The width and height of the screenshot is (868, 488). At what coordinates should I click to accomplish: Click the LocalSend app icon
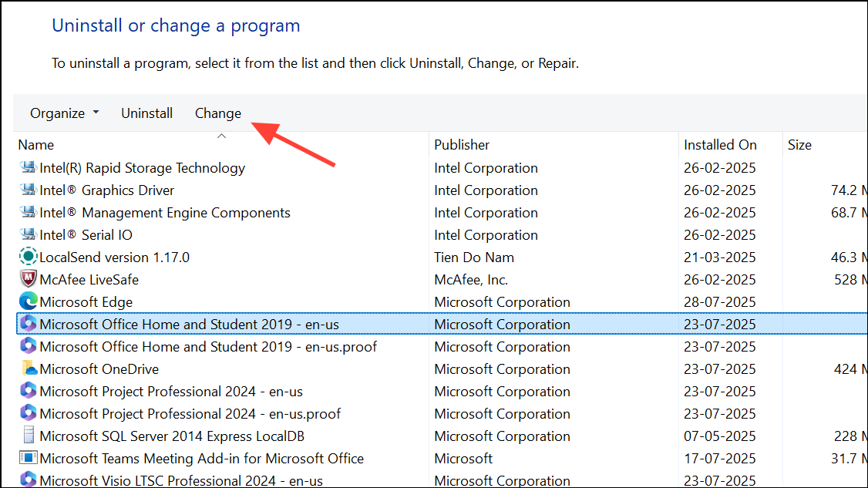click(29, 257)
